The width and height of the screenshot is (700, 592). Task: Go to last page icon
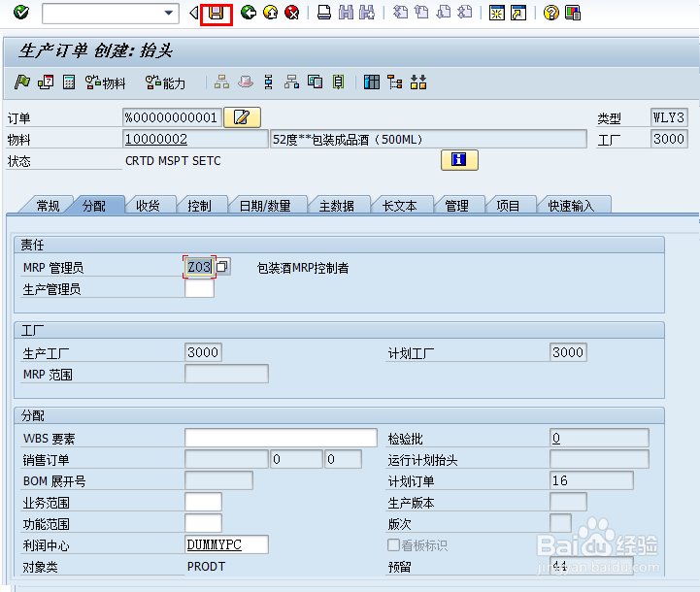(x=465, y=13)
